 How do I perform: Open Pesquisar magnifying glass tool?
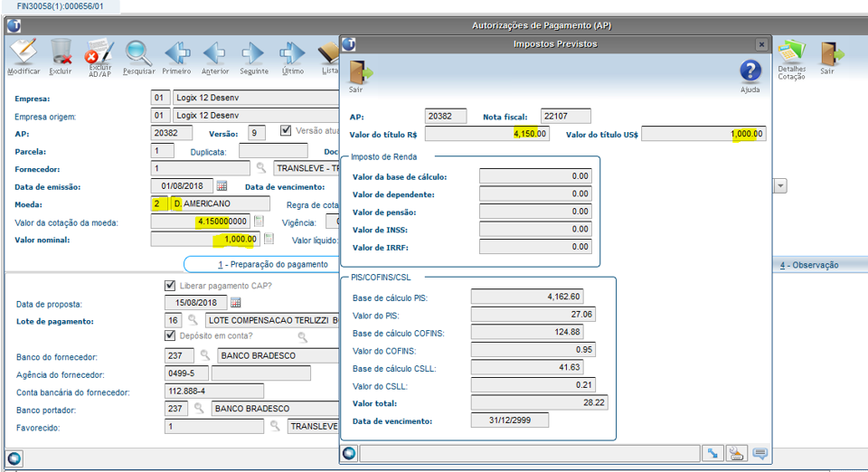coord(138,52)
